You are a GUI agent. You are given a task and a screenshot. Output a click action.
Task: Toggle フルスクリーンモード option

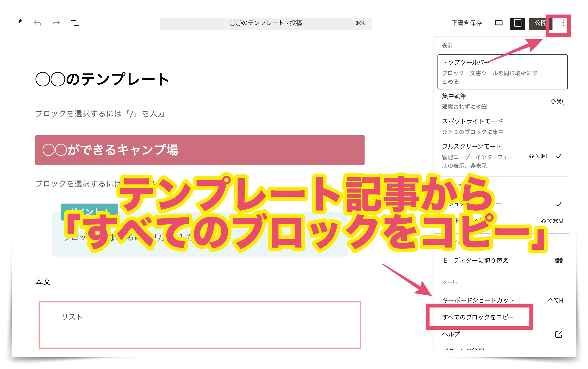pyautogui.click(x=502, y=156)
